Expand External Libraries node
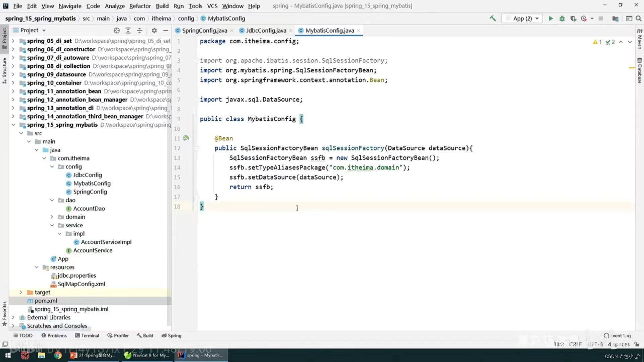 coord(13,317)
